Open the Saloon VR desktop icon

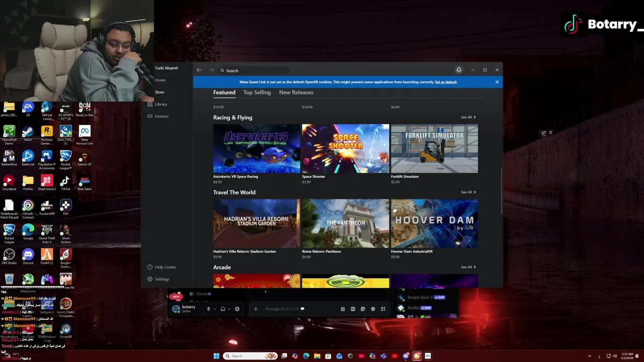pos(85,158)
